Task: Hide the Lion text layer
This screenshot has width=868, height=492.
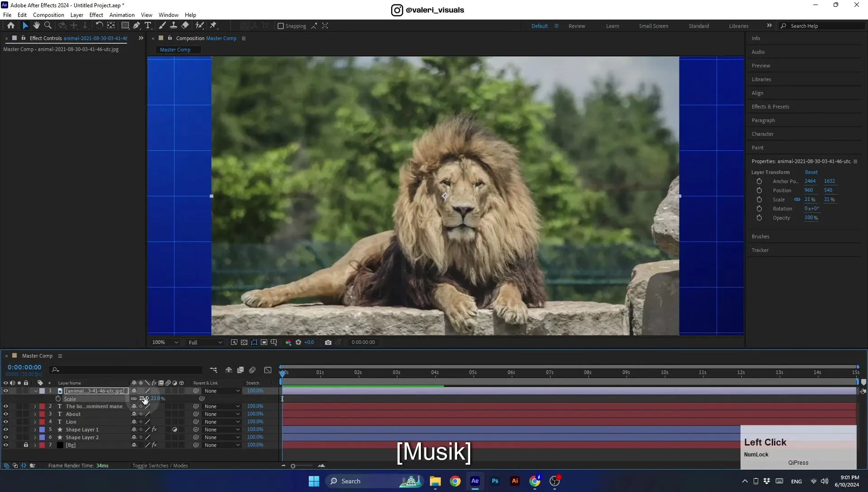Action: [6, 422]
